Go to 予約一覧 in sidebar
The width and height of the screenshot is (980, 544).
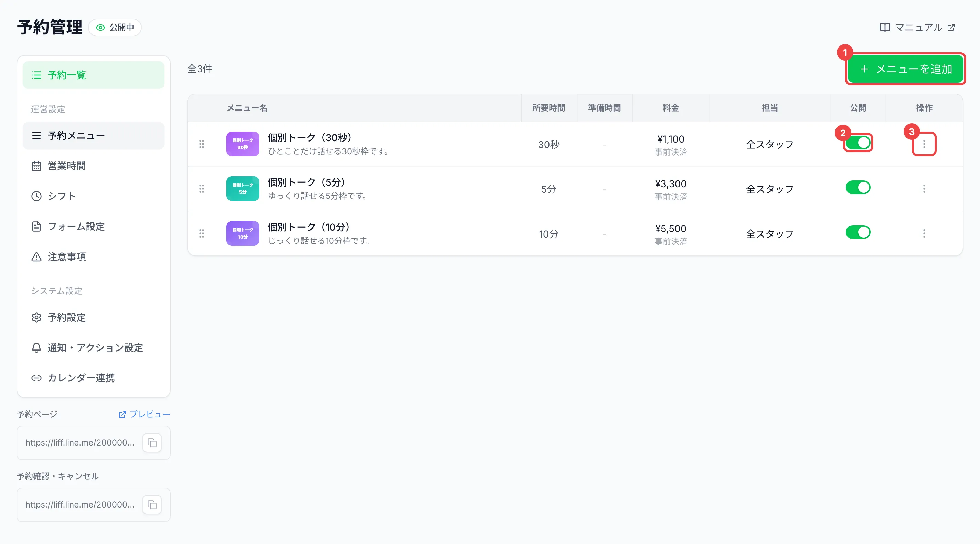point(93,75)
